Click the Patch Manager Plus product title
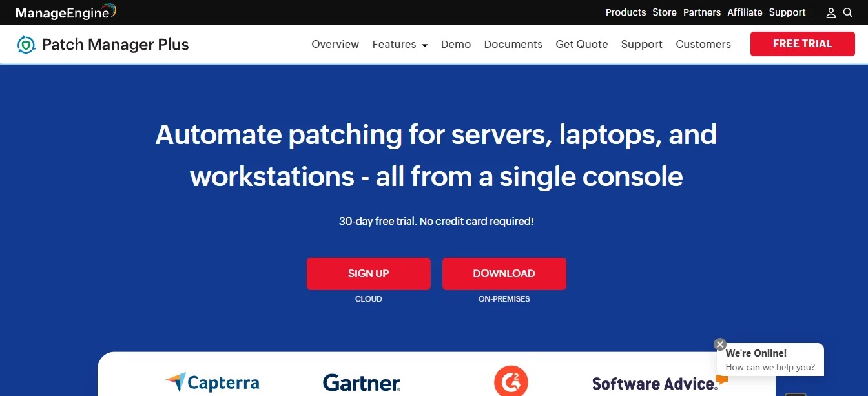 (116, 45)
